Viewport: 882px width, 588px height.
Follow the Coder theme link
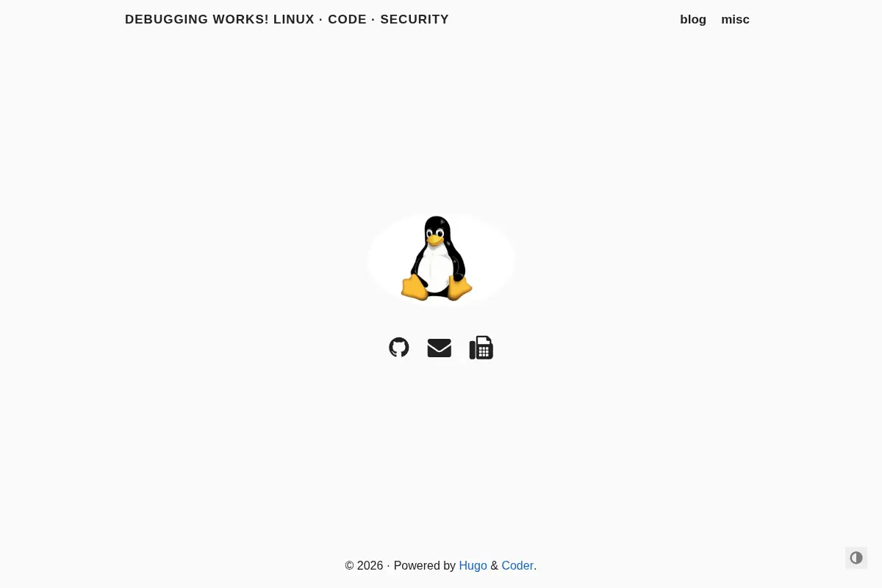point(517,565)
